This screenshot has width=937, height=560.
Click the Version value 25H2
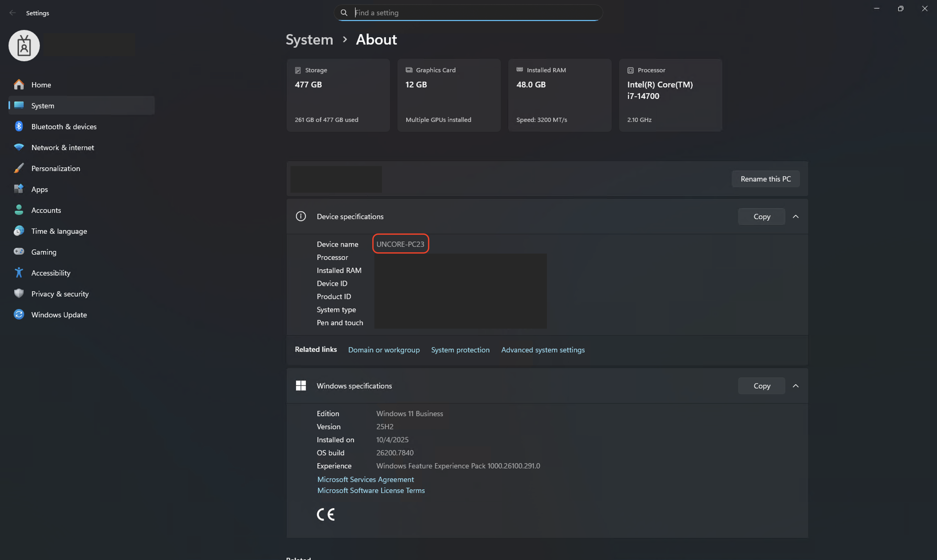tap(385, 426)
